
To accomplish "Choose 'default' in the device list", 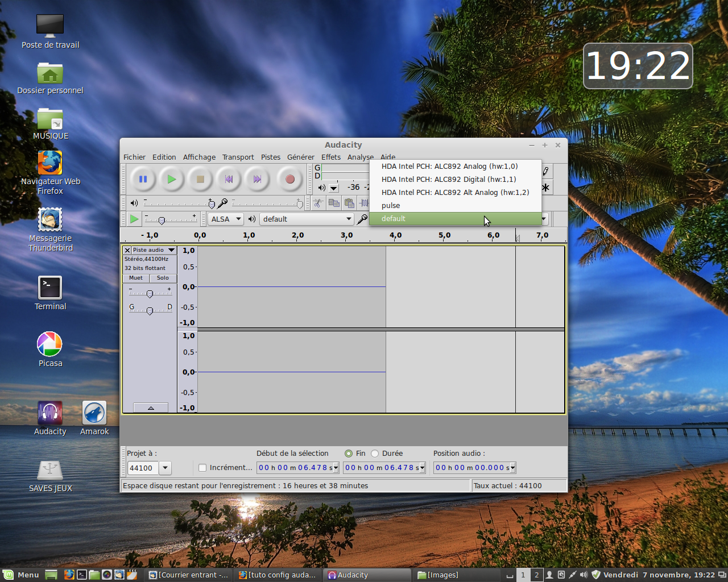I will click(x=456, y=219).
